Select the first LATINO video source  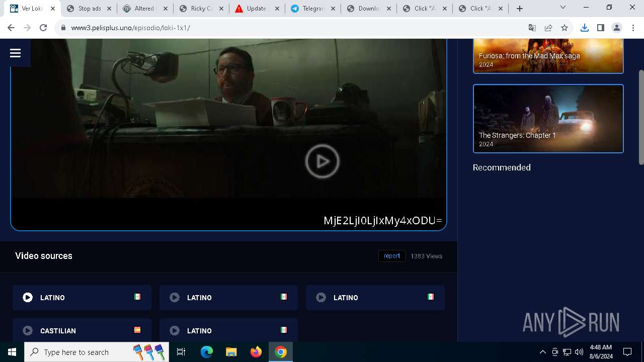(82, 298)
